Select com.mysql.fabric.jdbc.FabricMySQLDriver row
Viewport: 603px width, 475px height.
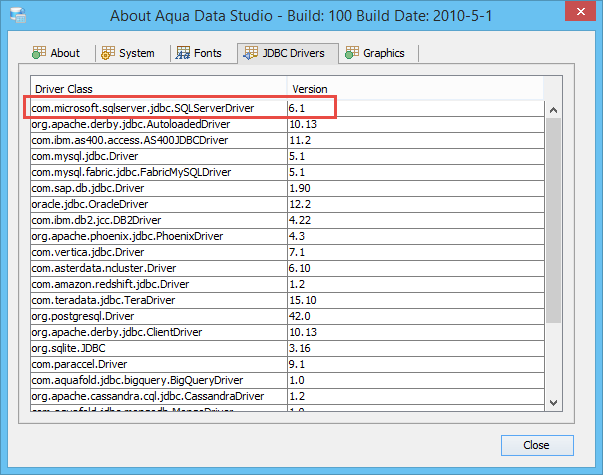287,172
